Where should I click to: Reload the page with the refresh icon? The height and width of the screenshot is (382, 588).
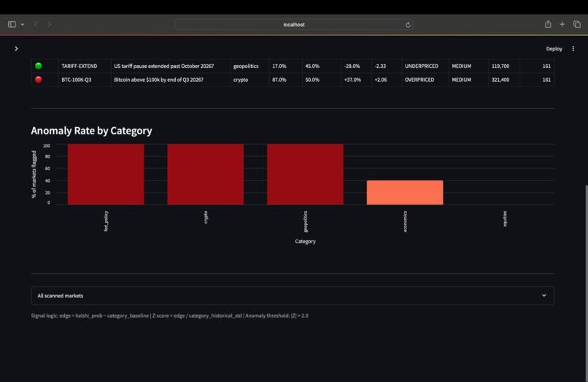(408, 25)
